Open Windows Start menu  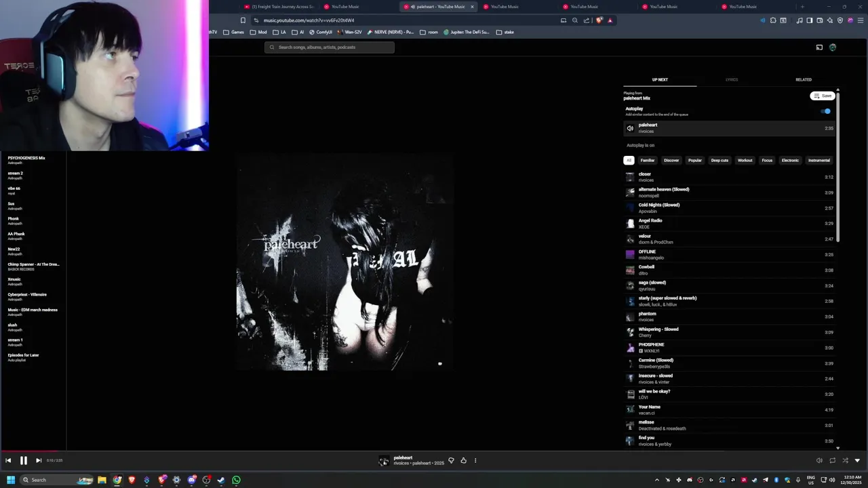[10, 480]
